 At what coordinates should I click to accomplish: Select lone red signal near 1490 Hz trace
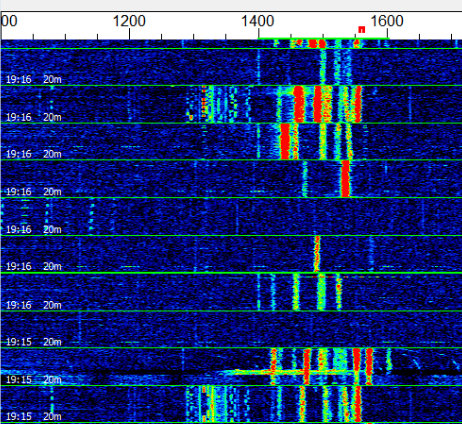[x=317, y=254]
